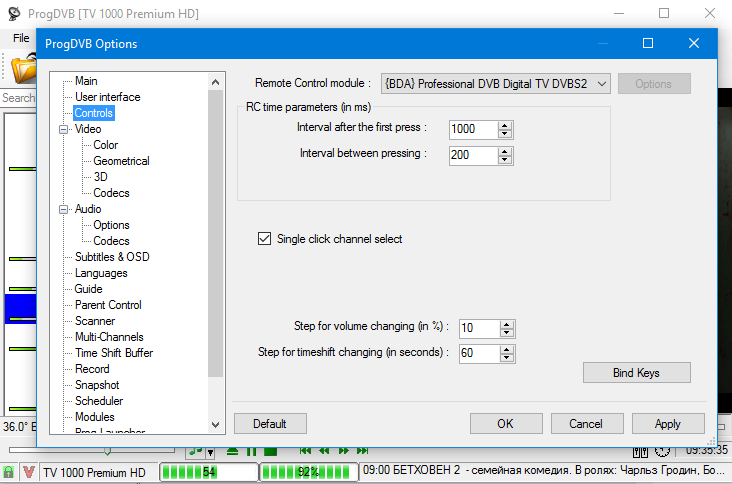
Task: Open the File menu
Action: pyautogui.click(x=21, y=37)
